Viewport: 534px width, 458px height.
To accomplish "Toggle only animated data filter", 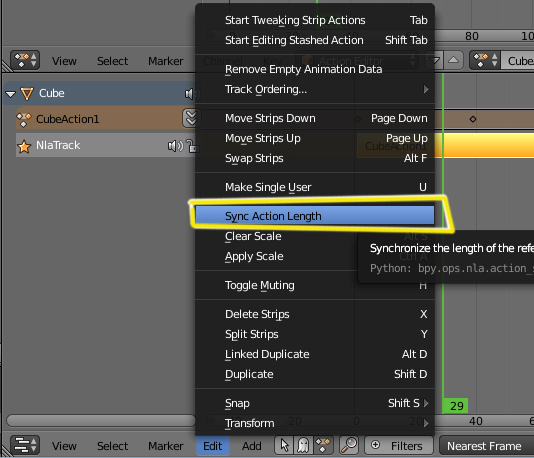I will pos(323,445).
